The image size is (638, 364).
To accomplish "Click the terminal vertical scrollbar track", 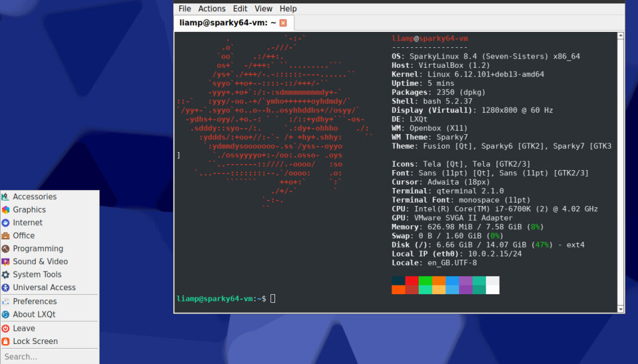I will pyautogui.click(x=621, y=173).
